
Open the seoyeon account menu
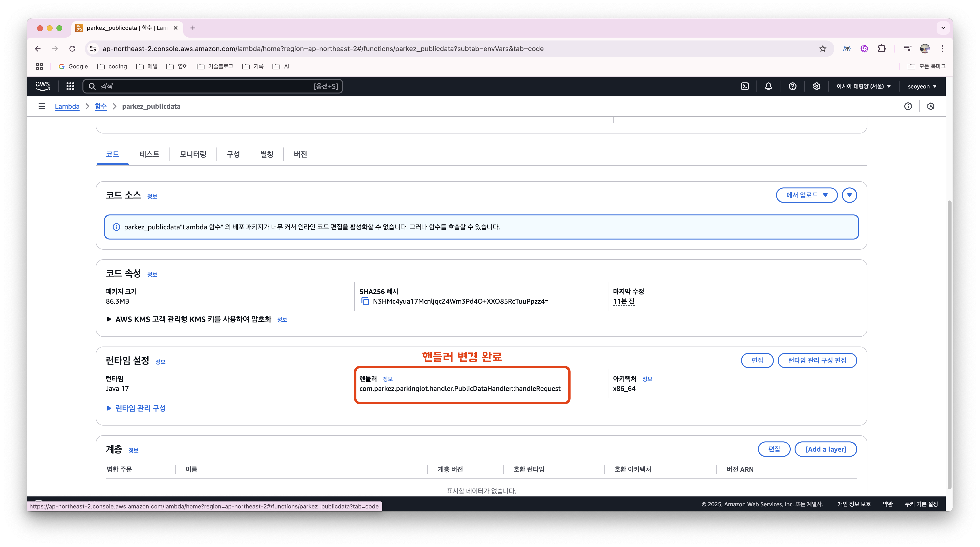pos(922,86)
